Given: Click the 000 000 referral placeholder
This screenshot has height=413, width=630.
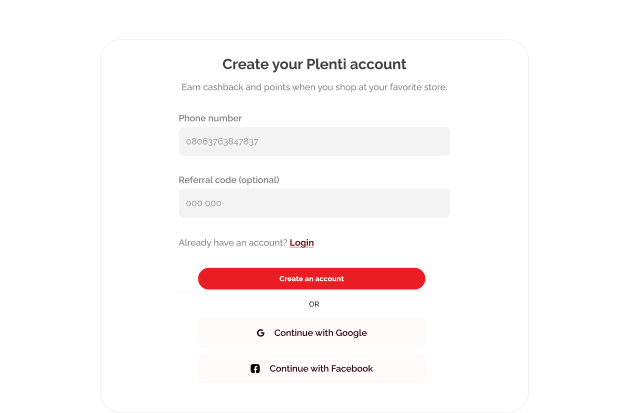Looking at the screenshot, I should click(204, 203).
